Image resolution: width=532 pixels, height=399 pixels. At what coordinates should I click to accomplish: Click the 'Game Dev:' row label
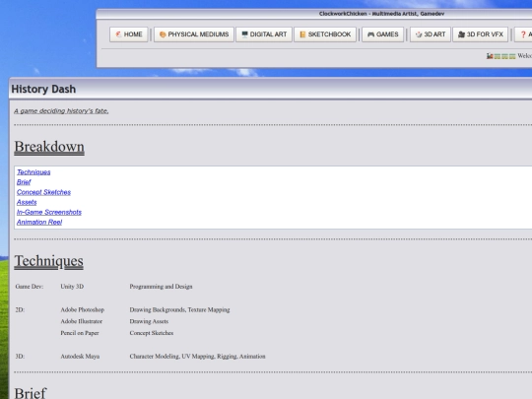30,287
